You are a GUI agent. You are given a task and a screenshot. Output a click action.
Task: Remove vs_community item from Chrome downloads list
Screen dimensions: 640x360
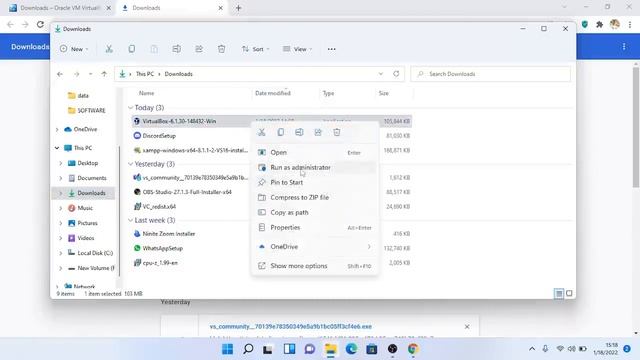467,327
